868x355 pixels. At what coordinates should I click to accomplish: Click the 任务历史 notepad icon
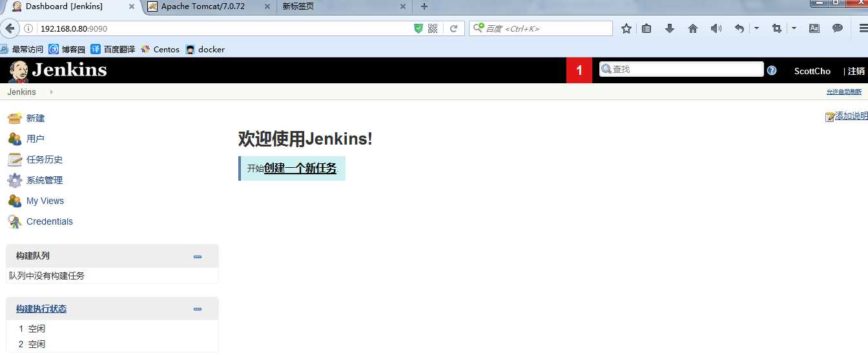[15, 159]
